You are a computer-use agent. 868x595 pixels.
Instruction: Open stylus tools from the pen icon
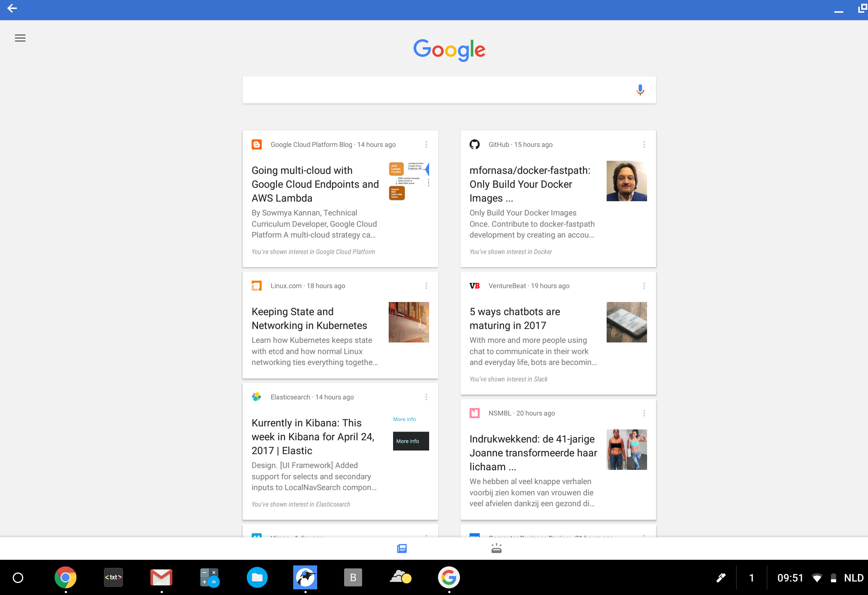[x=721, y=578]
